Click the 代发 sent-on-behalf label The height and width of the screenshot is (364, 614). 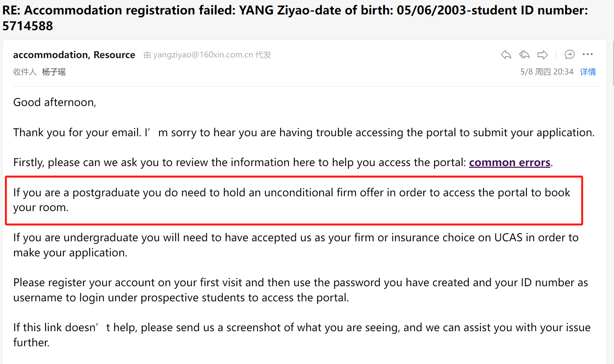pos(263,55)
